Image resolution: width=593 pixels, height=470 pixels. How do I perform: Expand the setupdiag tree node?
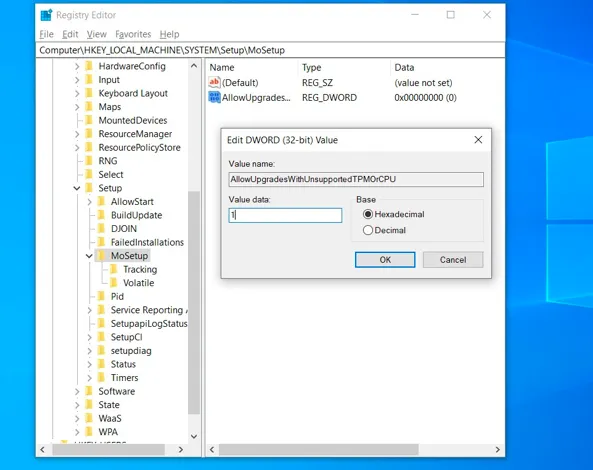coord(89,351)
